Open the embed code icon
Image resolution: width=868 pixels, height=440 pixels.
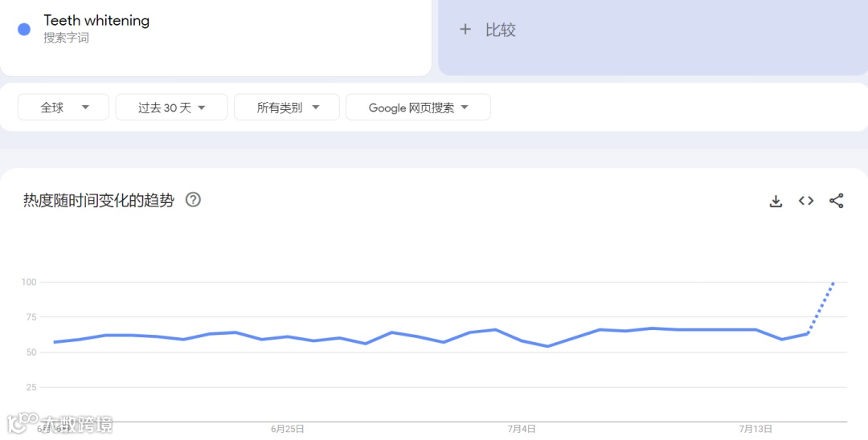click(x=806, y=201)
